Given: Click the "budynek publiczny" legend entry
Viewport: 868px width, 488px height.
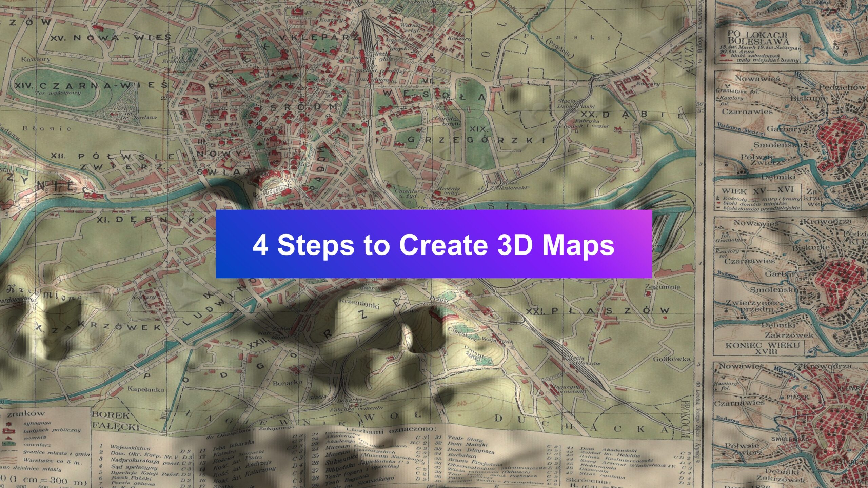Looking at the screenshot, I should [x=52, y=430].
